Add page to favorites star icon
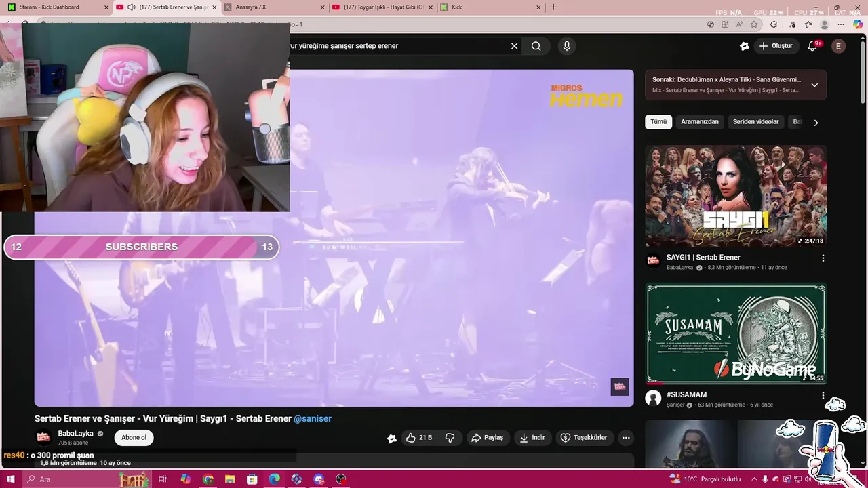This screenshot has width=868, height=488. [754, 24]
